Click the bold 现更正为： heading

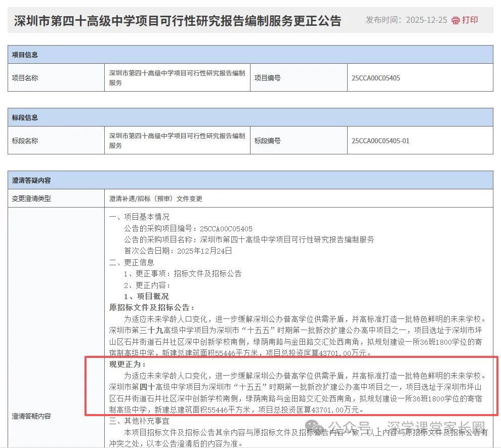click(x=128, y=364)
